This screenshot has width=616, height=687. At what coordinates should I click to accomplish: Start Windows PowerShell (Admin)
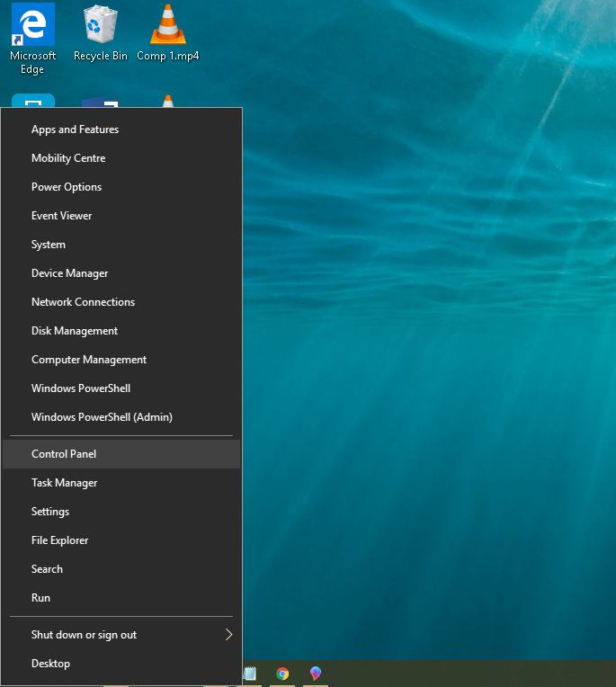pyautogui.click(x=121, y=417)
